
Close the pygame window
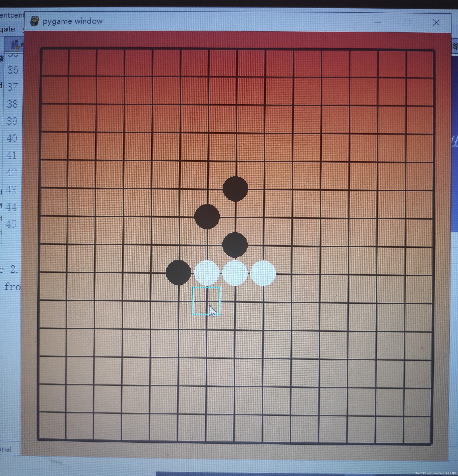tap(436, 23)
